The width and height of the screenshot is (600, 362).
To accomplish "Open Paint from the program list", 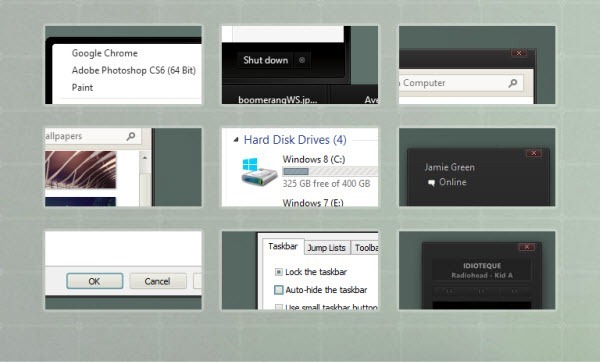I will tap(82, 87).
